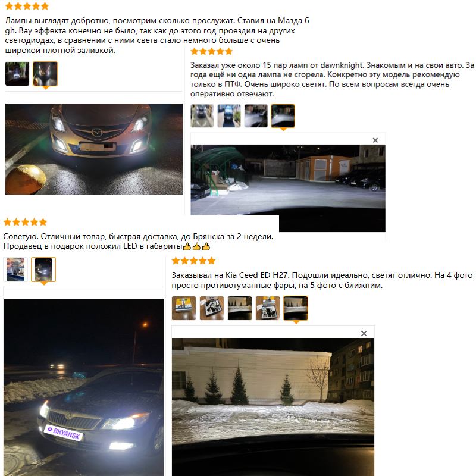This screenshot has height=476, width=476.
Task: Select fourth highlighted thumbnail in dawnknight review
Action: coord(283,115)
